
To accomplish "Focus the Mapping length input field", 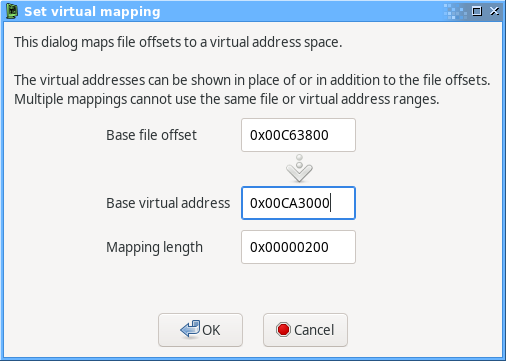I will pyautogui.click(x=298, y=247).
